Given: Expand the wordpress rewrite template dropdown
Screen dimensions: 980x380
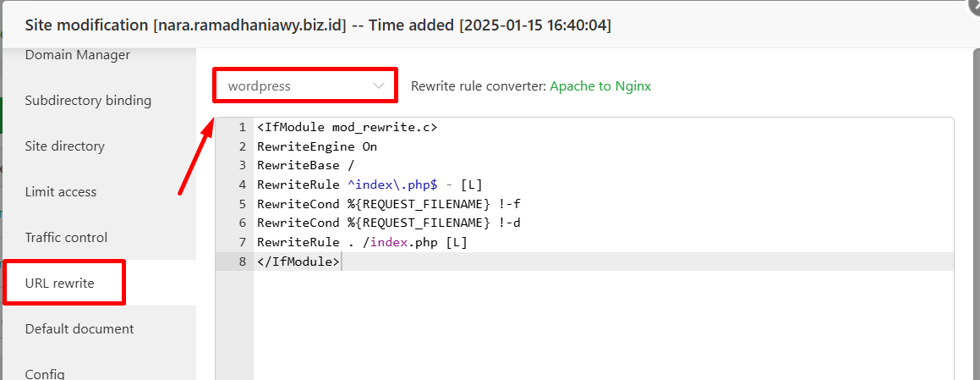Looking at the screenshot, I should 305,86.
